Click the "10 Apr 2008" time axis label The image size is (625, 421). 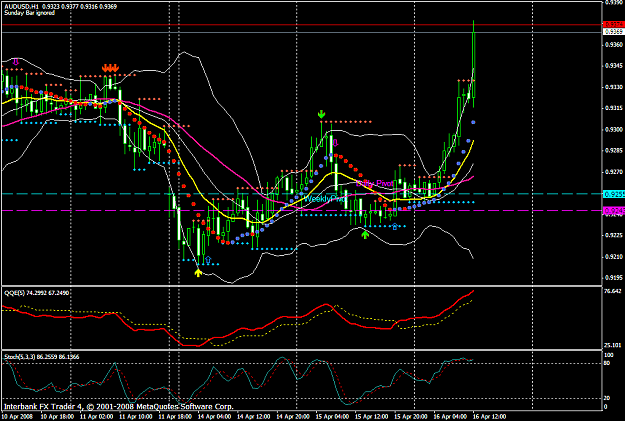[18, 417]
